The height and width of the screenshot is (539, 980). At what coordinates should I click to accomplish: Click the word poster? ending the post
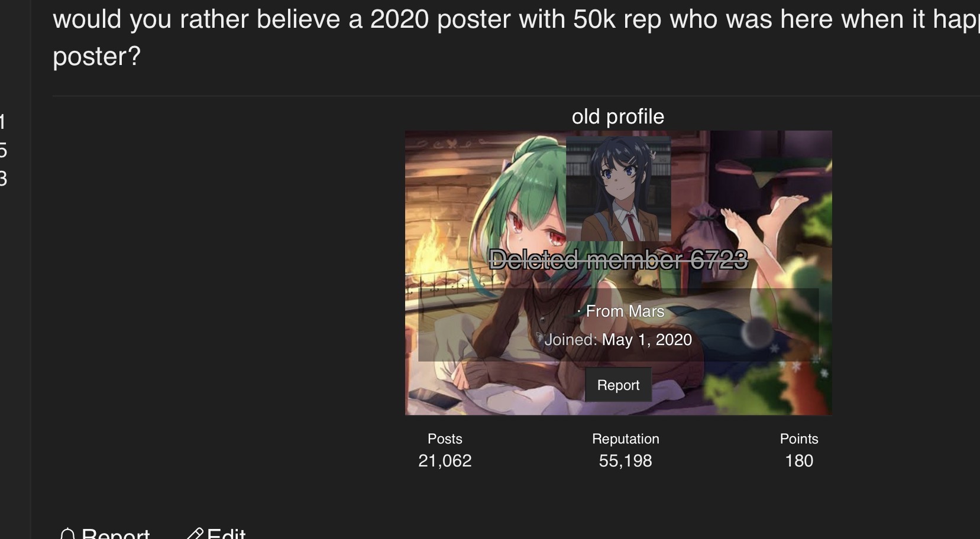click(96, 57)
